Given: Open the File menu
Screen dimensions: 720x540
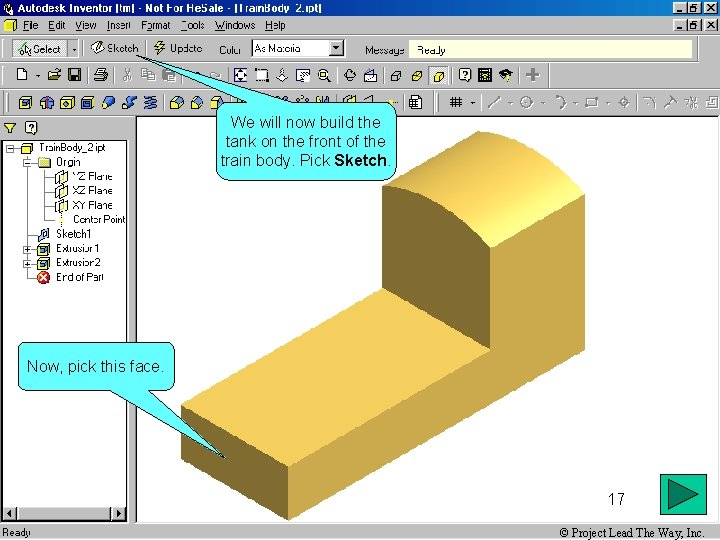Looking at the screenshot, I should point(30,25).
